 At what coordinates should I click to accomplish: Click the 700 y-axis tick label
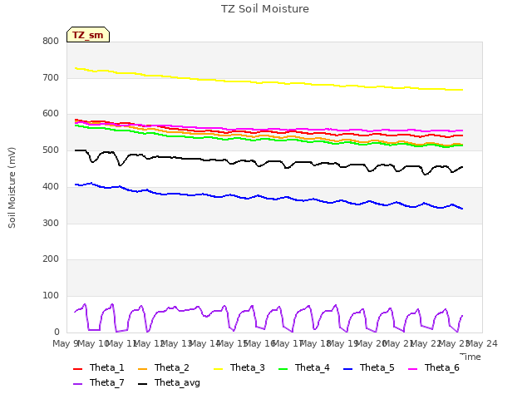click(x=51, y=77)
